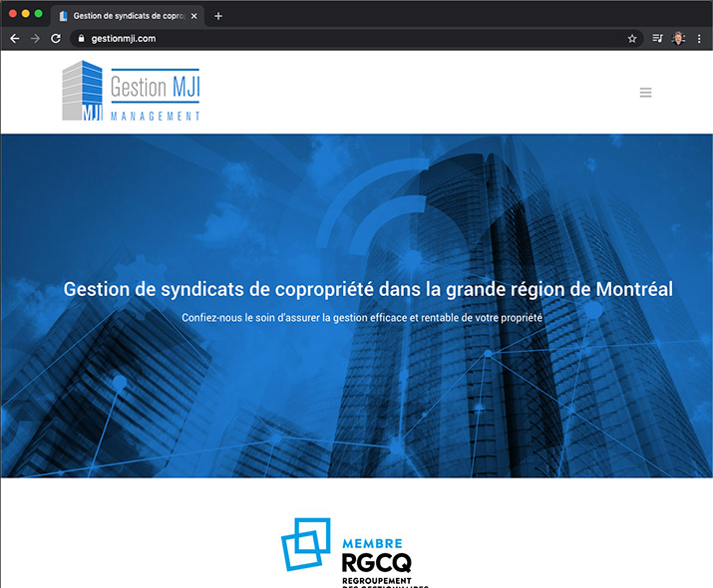Click the 'Confiez-nous le soin' subtitle
The width and height of the screenshot is (713, 588).
[362, 318]
